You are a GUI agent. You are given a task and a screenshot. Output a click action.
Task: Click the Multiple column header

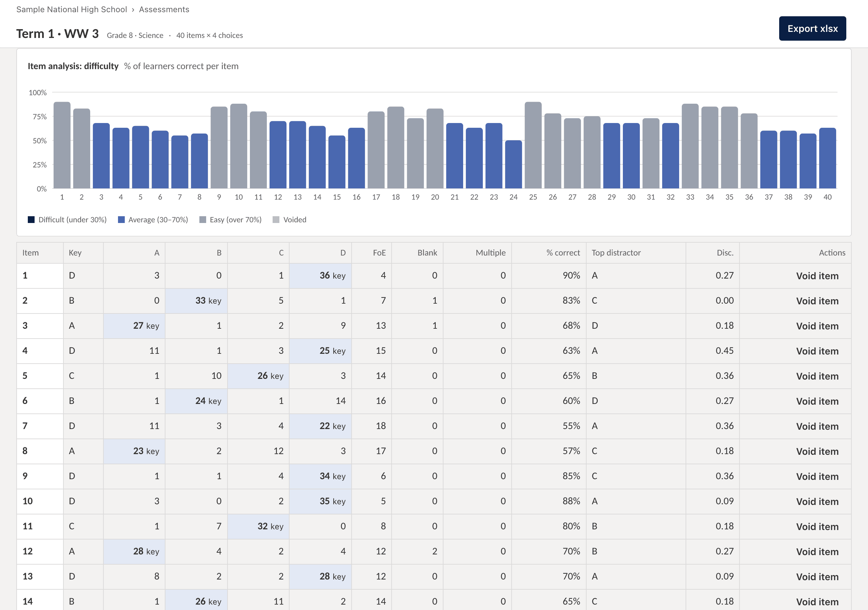[x=477, y=253]
